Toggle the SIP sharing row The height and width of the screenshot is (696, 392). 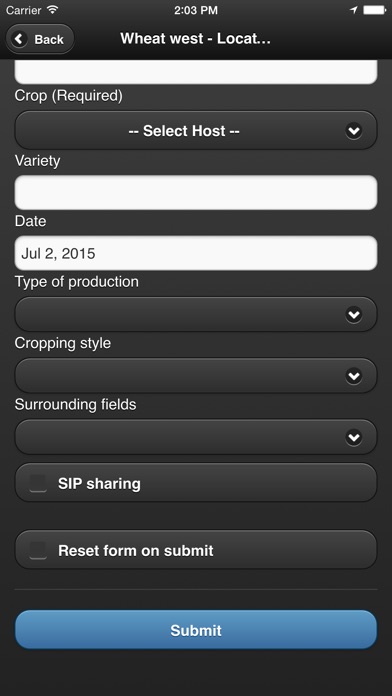[196, 483]
